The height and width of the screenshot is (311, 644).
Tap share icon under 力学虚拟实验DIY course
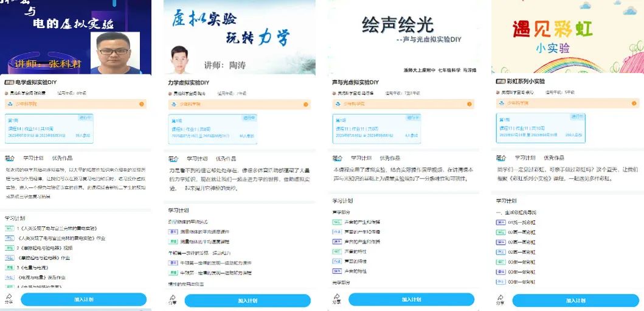click(173, 299)
